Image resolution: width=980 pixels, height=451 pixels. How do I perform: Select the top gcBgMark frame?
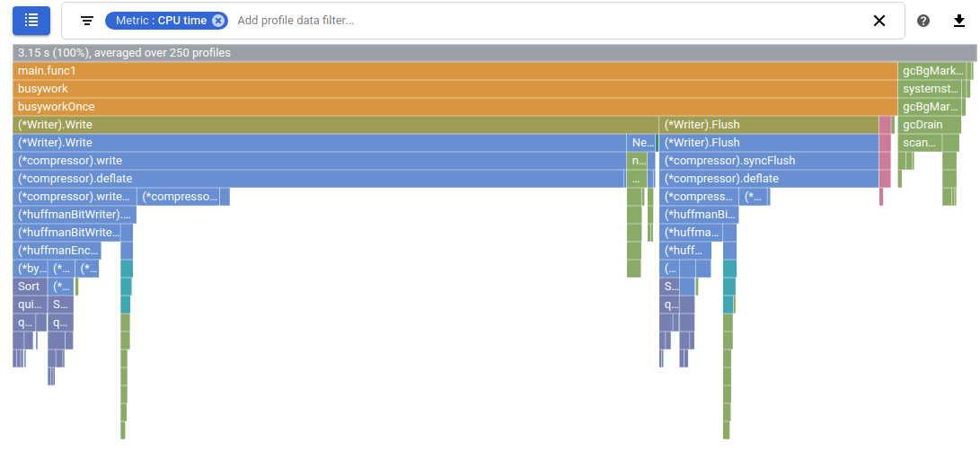tap(931, 71)
